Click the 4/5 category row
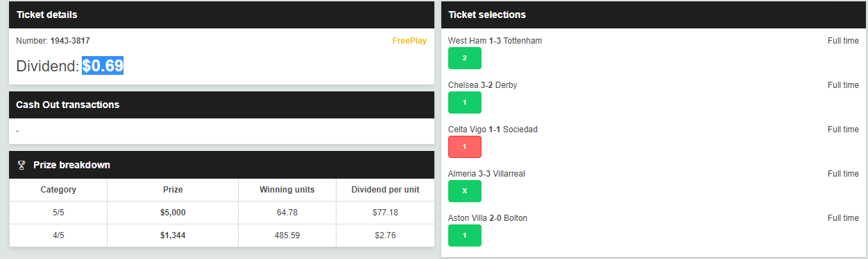Viewport: 868px width, 259px height. [221, 235]
